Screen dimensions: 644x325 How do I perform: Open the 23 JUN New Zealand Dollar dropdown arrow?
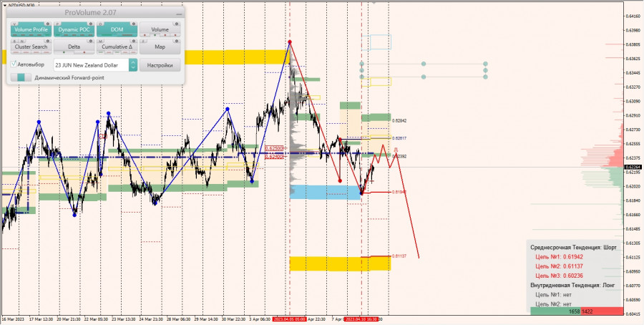[133, 64]
